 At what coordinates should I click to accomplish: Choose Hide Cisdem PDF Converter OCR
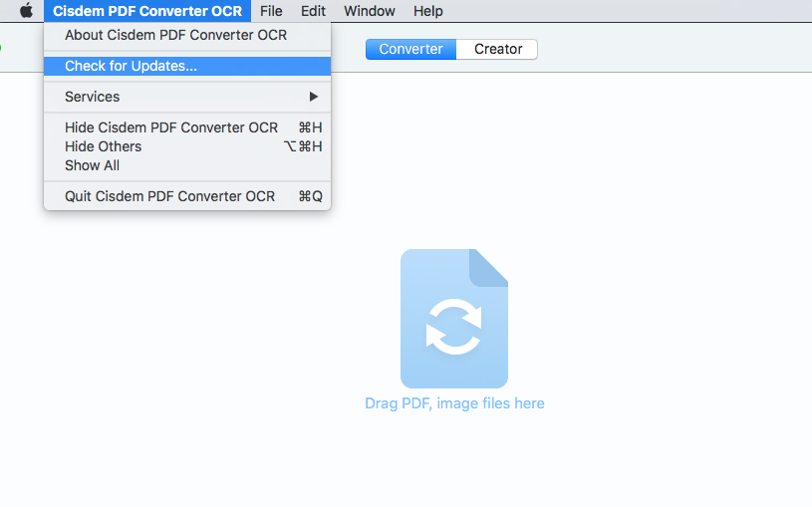[x=187, y=127]
